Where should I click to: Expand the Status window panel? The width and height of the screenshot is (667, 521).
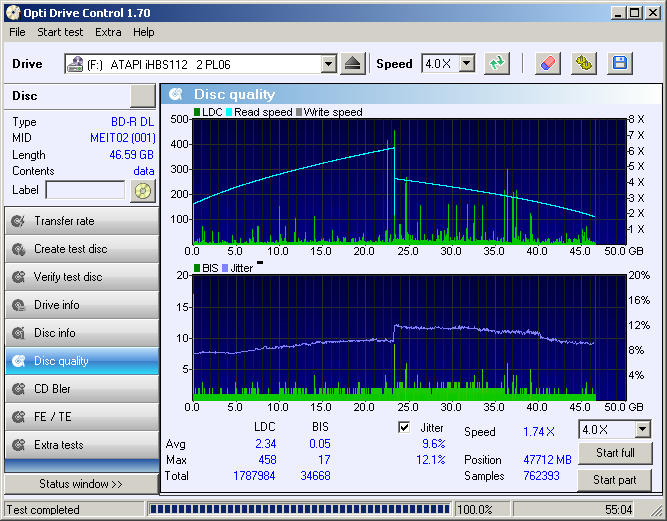click(x=81, y=484)
